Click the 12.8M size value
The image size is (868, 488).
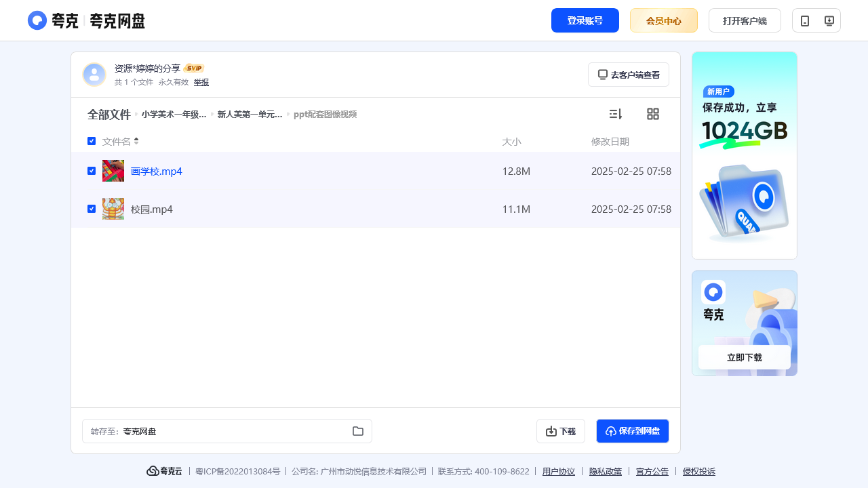tap(516, 171)
